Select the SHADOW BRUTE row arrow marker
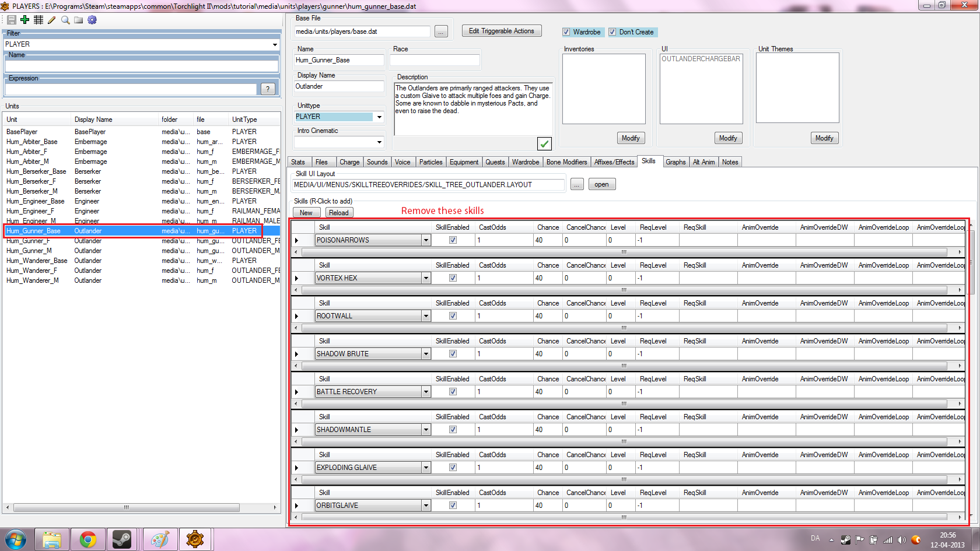Viewport: 980px width, 551px height. point(297,354)
